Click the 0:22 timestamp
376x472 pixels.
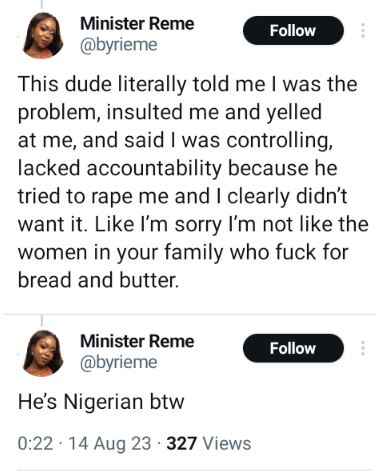(35, 444)
